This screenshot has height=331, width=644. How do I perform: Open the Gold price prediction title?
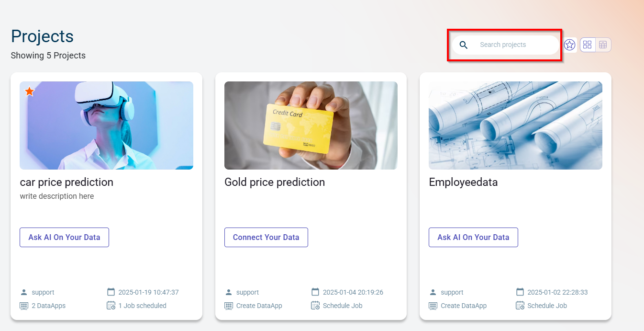(275, 183)
